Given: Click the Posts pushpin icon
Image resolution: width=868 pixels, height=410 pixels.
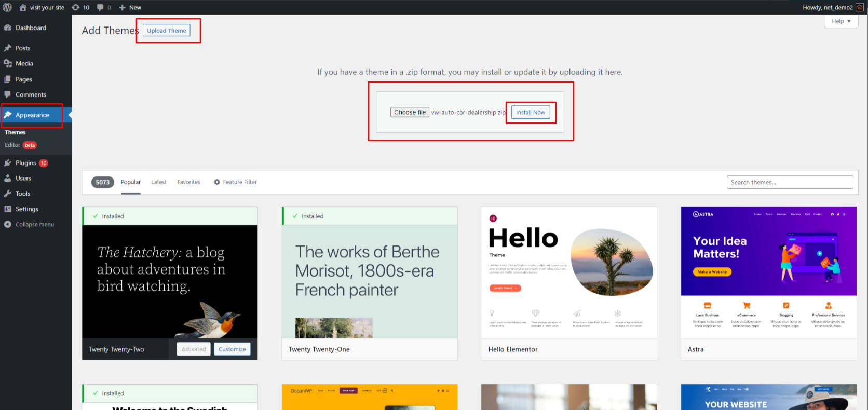Looking at the screenshot, I should [x=8, y=48].
